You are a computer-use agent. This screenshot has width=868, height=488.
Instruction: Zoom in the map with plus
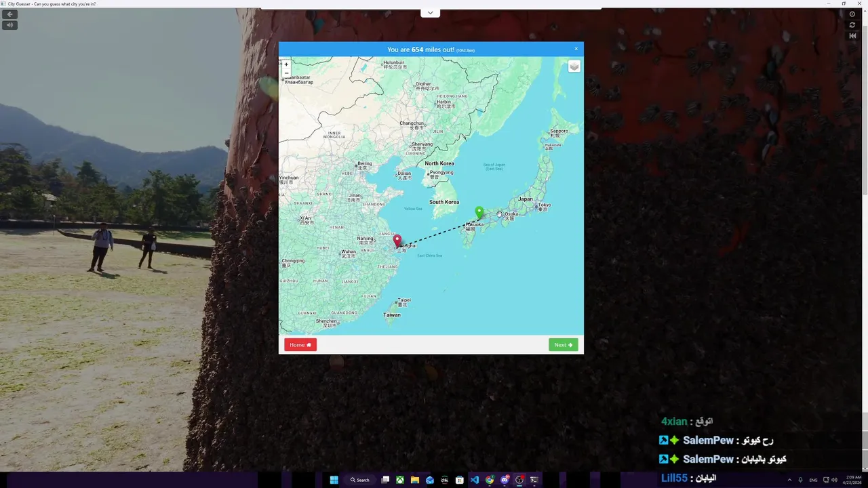coord(286,64)
